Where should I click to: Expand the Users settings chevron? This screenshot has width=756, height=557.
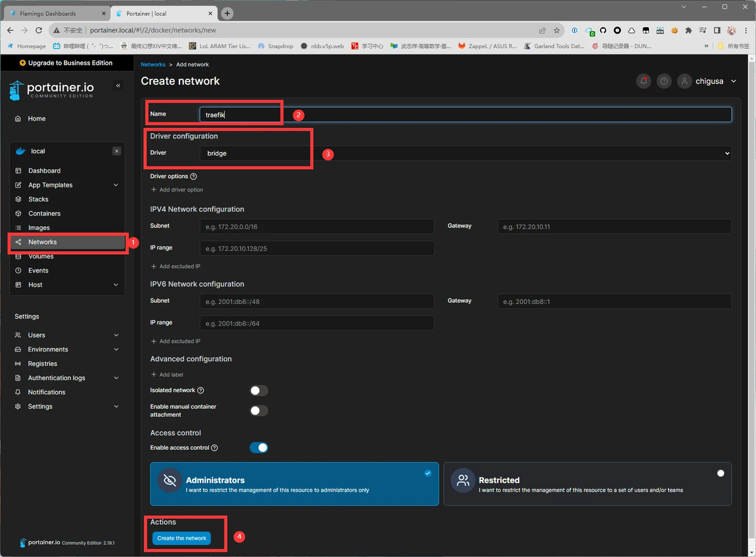click(x=116, y=335)
